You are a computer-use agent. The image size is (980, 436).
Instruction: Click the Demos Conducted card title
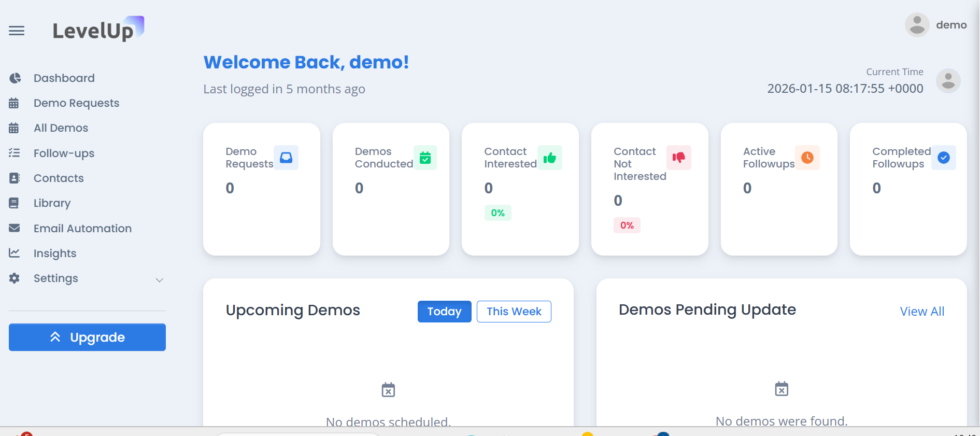[384, 158]
